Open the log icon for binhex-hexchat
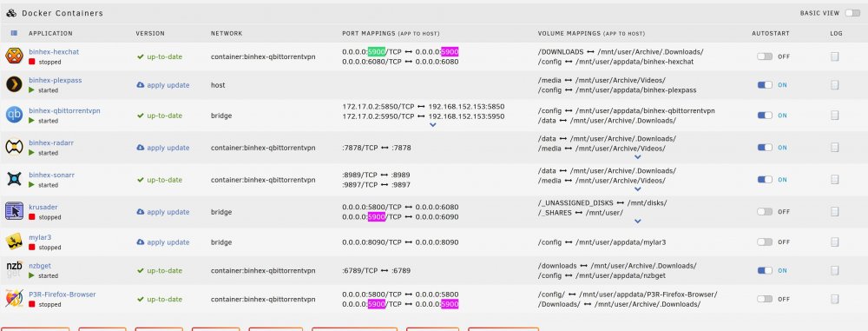 (x=834, y=56)
